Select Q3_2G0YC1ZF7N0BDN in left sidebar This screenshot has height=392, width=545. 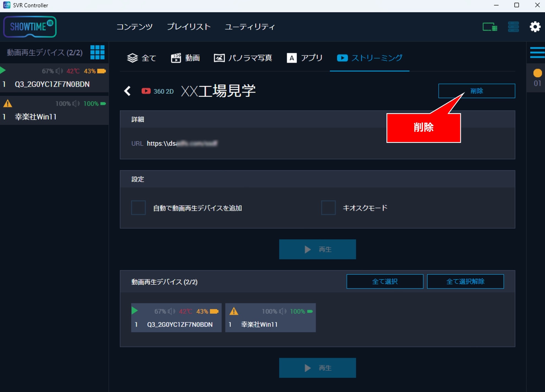coord(54,78)
